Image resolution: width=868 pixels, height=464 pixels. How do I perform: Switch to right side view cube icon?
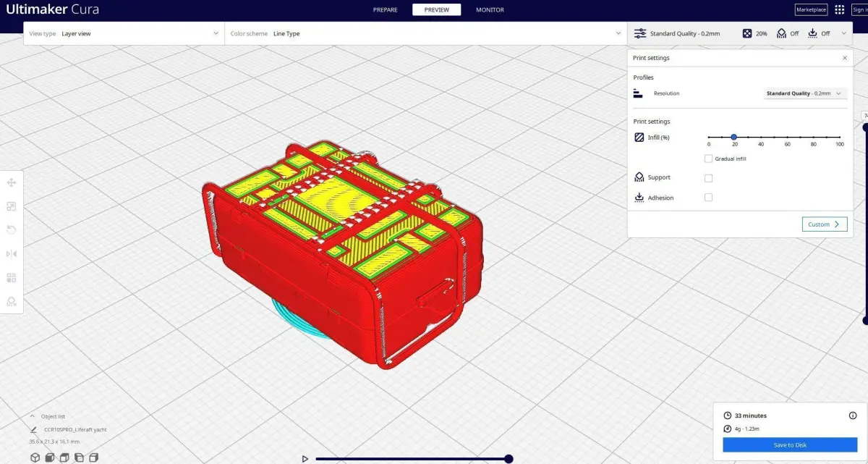click(x=93, y=457)
